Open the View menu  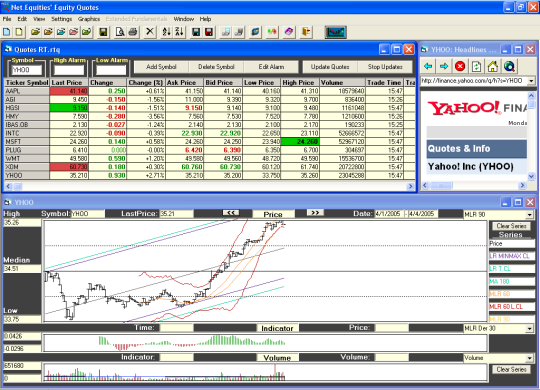39,19
